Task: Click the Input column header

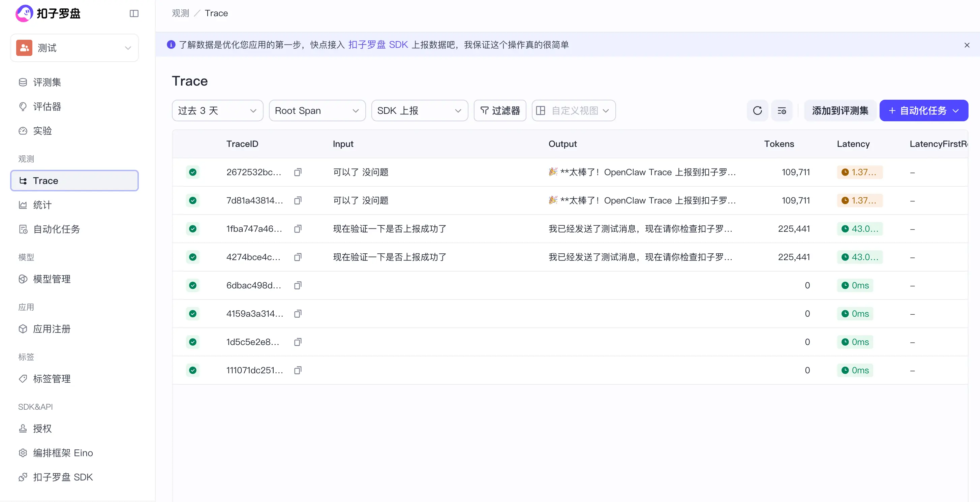Action: click(x=343, y=144)
